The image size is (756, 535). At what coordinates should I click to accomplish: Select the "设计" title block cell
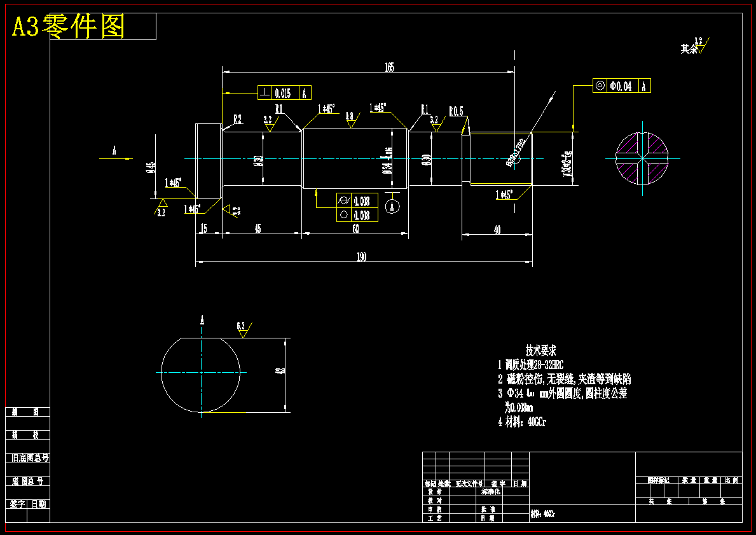pos(435,492)
